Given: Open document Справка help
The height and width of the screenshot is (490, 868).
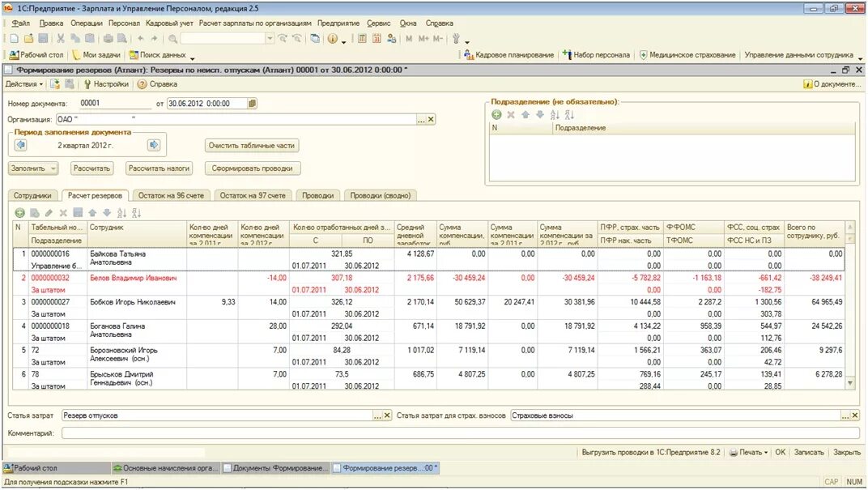Looking at the screenshot, I should (158, 84).
